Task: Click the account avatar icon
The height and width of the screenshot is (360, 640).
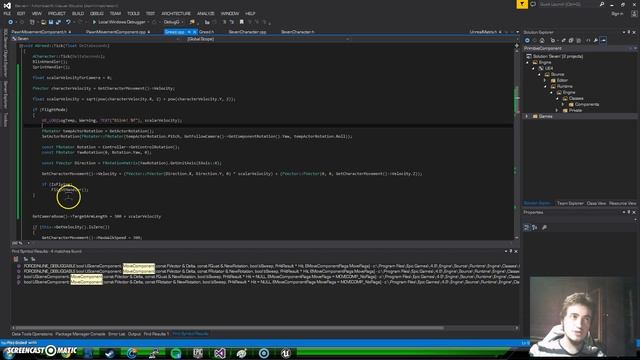Action: tap(634, 13)
